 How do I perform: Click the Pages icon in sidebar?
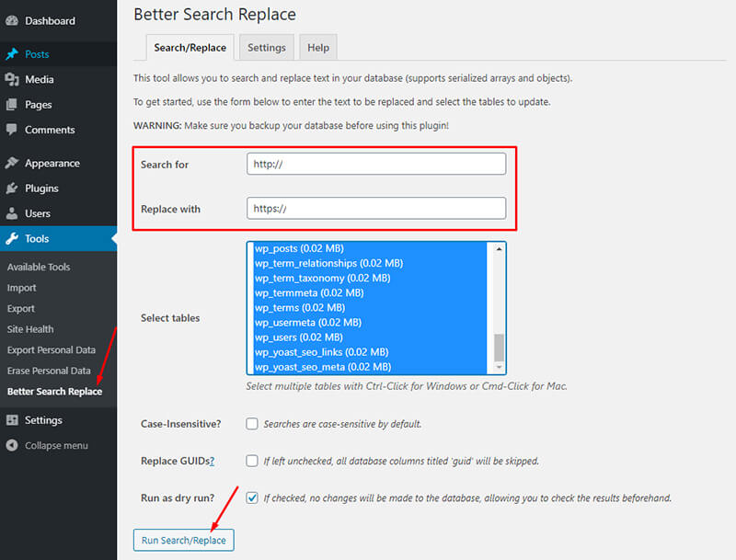pyautogui.click(x=12, y=105)
